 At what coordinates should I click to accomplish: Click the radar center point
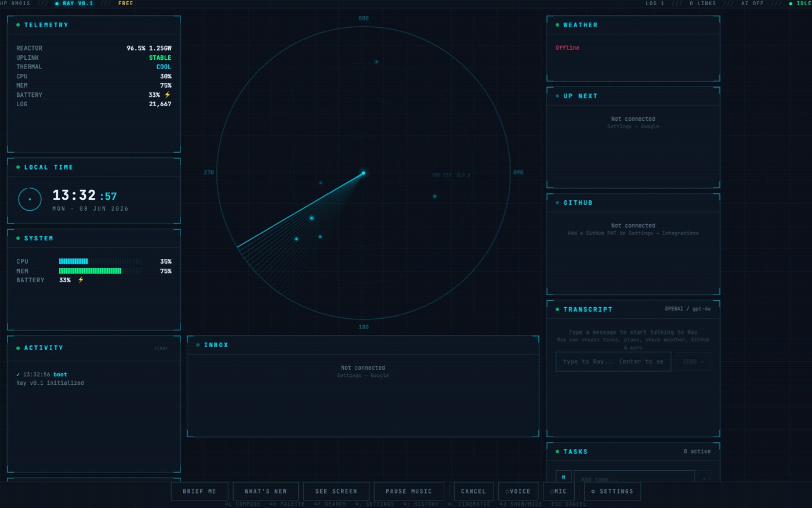pyautogui.click(x=364, y=173)
